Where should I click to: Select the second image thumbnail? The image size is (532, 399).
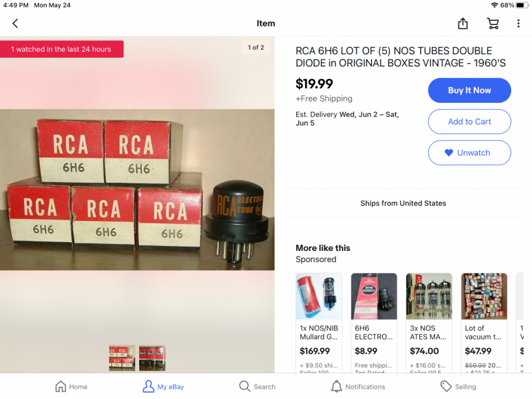pos(152,358)
